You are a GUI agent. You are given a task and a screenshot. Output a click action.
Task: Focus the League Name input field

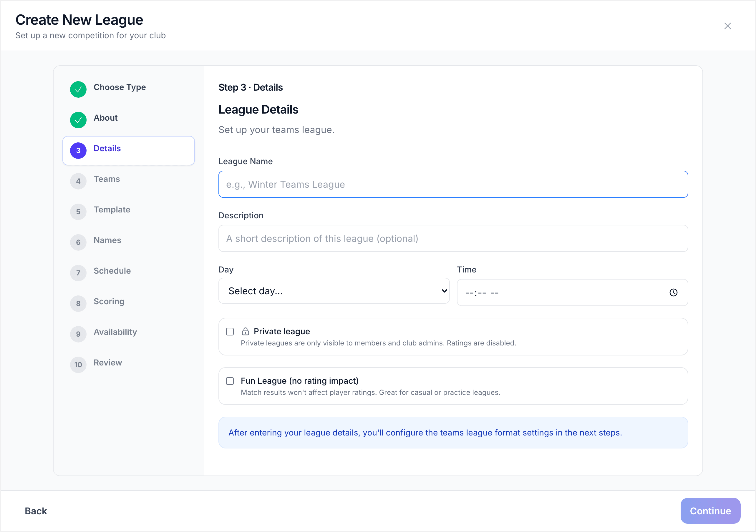point(453,184)
